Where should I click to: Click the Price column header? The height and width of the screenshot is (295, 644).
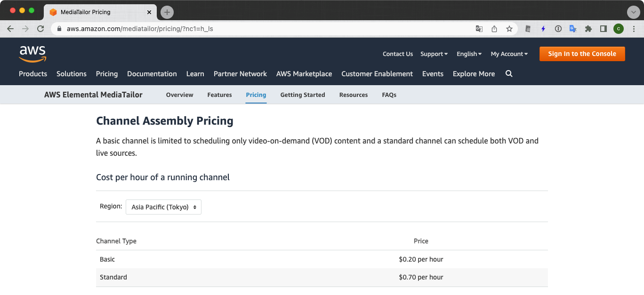(421, 241)
